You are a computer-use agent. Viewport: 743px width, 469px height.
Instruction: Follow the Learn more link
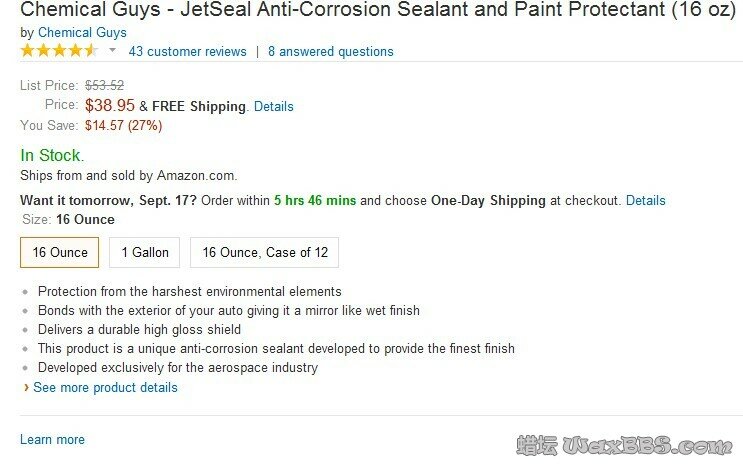click(52, 439)
